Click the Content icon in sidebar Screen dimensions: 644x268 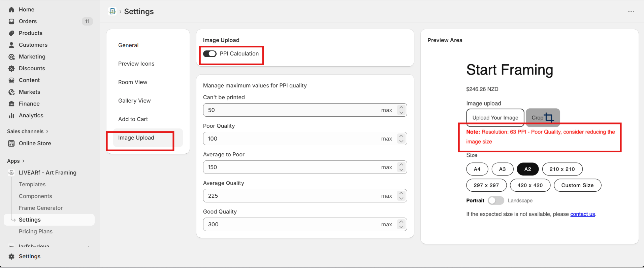(x=11, y=80)
